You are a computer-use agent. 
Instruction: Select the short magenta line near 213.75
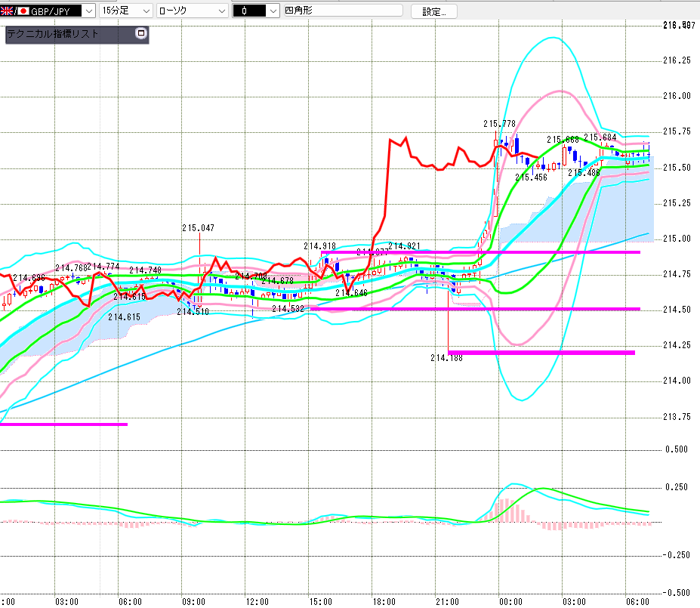coord(64,424)
